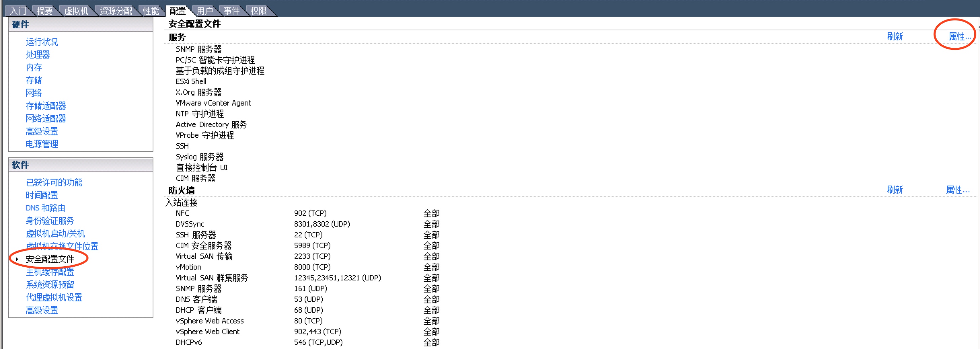Image resolution: width=980 pixels, height=349 pixels.
Task: Open 时间配置 under 软件
Action: pos(42,195)
